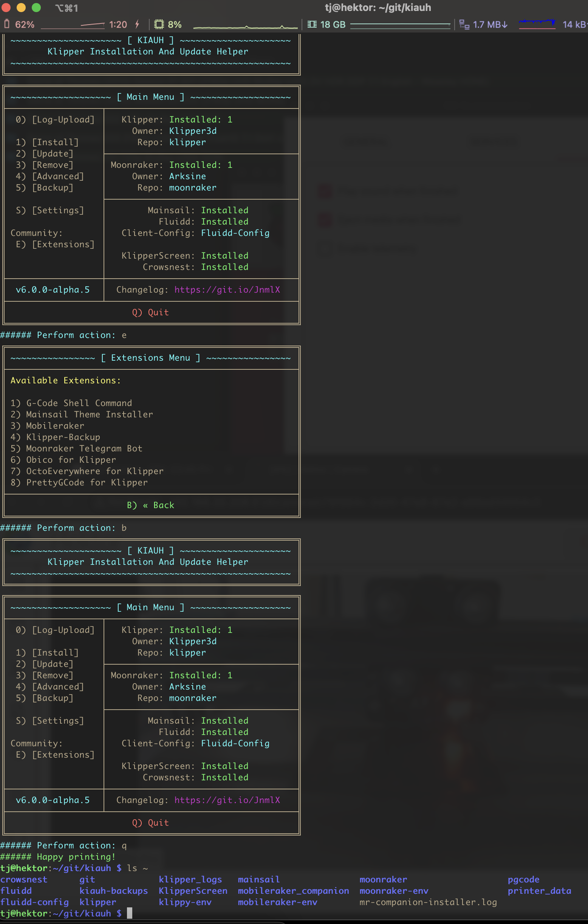
Task: Click the CPU usage graph in the status bar
Action: tap(246, 25)
